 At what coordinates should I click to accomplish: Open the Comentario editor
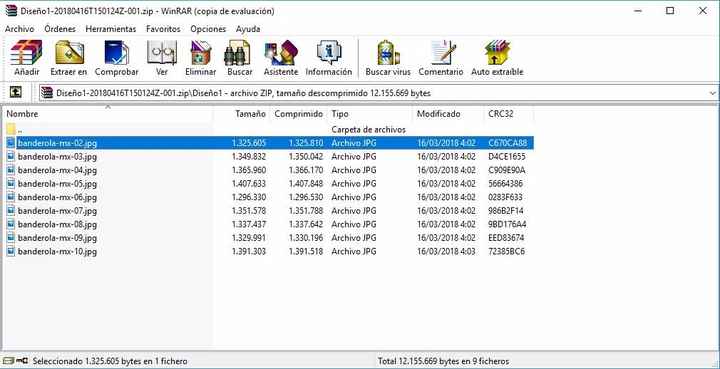coord(441,58)
